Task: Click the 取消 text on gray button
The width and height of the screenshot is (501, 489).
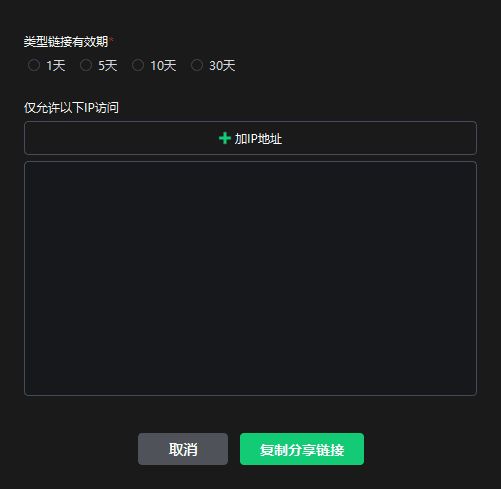Action: [x=183, y=449]
